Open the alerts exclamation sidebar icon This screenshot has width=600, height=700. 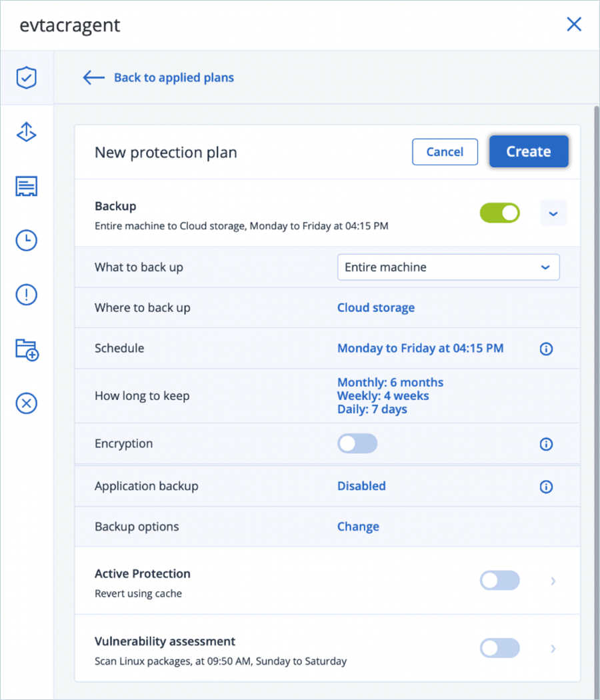[27, 294]
